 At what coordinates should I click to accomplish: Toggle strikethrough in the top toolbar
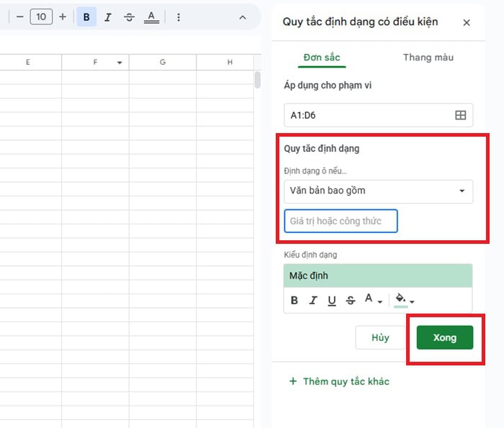pos(130,17)
